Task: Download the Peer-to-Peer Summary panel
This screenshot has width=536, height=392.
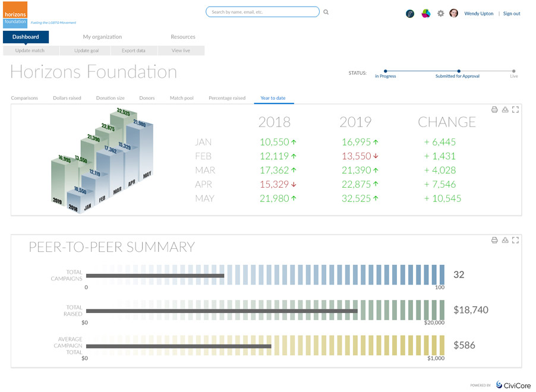Action: point(505,240)
